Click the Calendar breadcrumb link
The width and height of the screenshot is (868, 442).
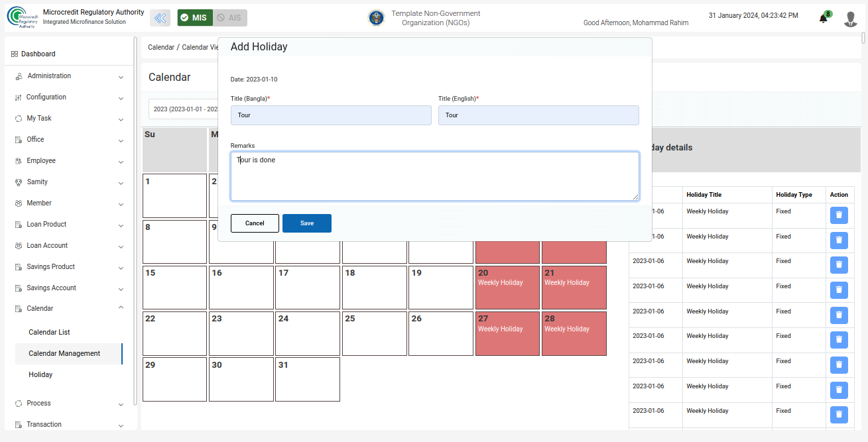pyautogui.click(x=161, y=48)
